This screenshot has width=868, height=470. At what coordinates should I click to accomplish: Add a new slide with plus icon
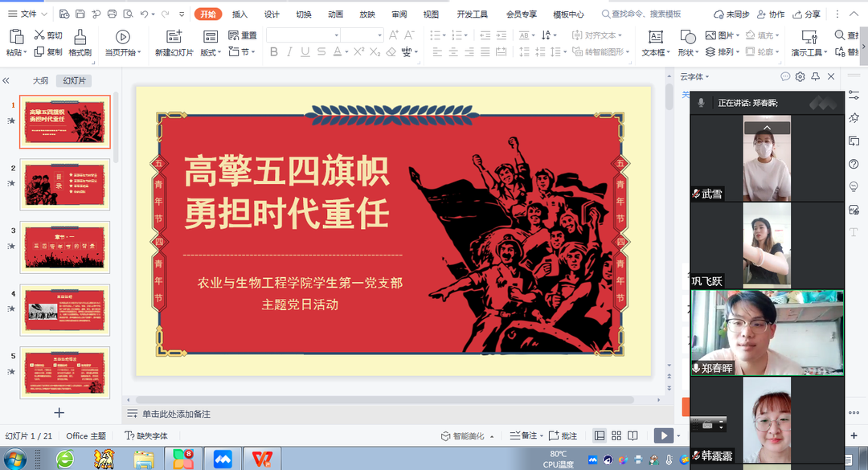coord(59,412)
